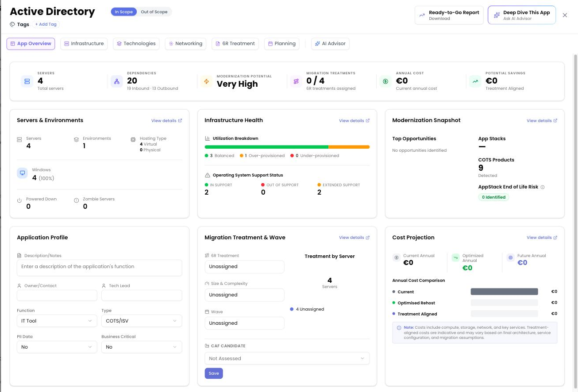The image size is (578, 392).
Task: Switch scope to In Scope
Action: [123, 12]
